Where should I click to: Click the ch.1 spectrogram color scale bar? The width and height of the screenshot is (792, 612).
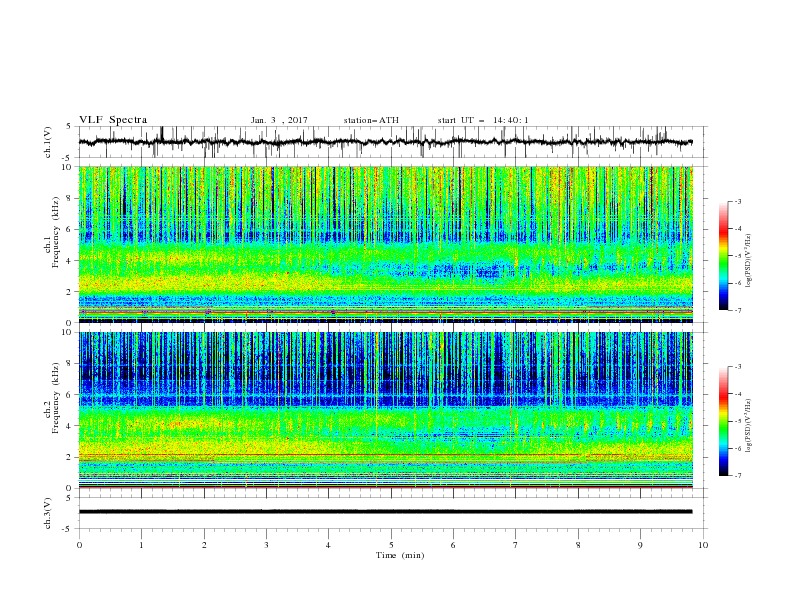723,256
